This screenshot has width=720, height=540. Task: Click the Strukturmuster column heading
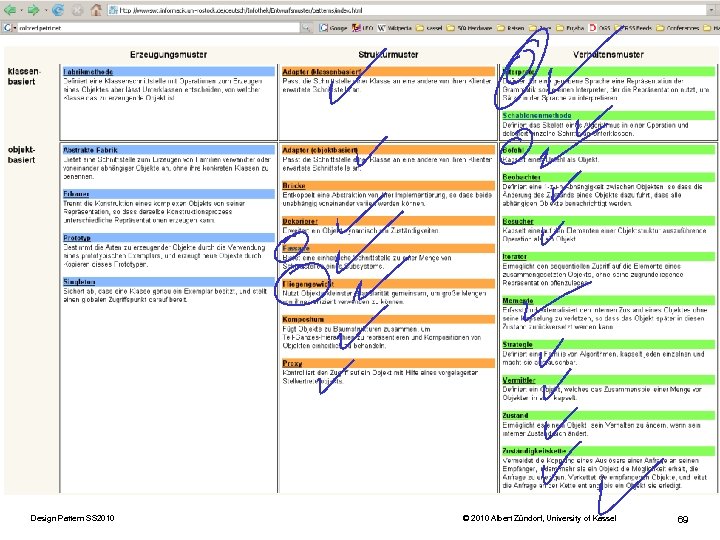388,55
